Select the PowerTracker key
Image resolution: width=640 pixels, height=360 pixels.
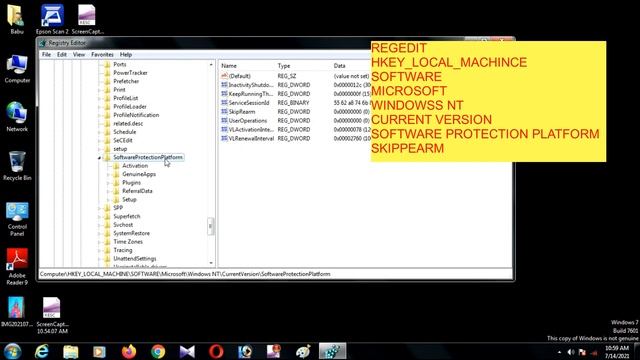pyautogui.click(x=130, y=73)
